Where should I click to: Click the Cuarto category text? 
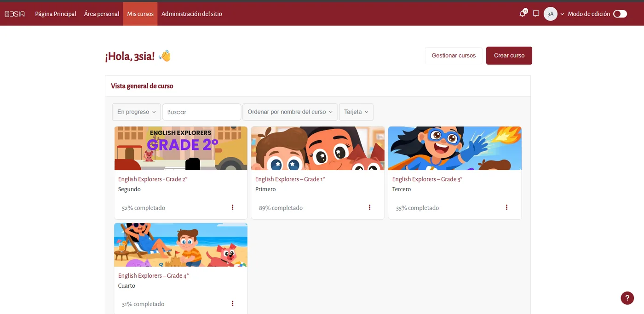126,286
